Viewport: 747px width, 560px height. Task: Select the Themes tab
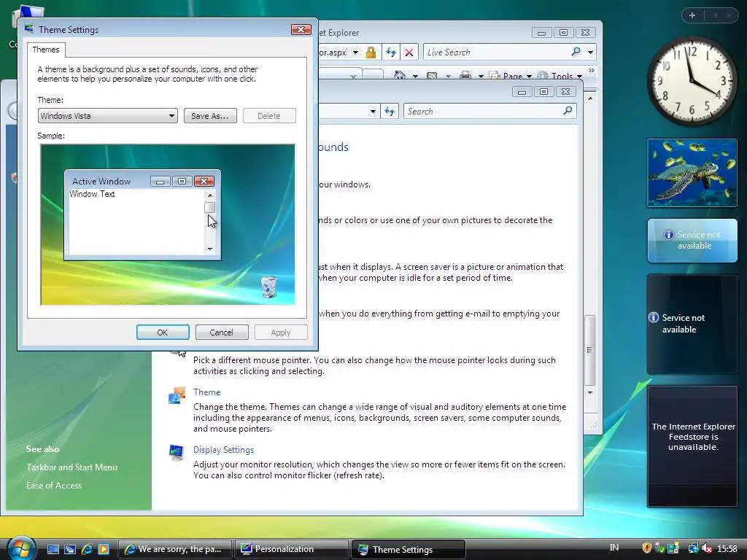[46, 50]
